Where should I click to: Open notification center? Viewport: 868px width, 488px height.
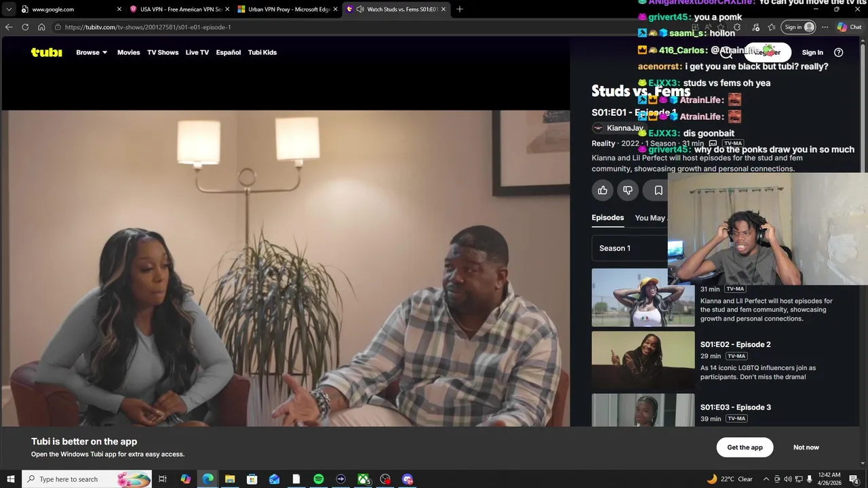[854, 479]
